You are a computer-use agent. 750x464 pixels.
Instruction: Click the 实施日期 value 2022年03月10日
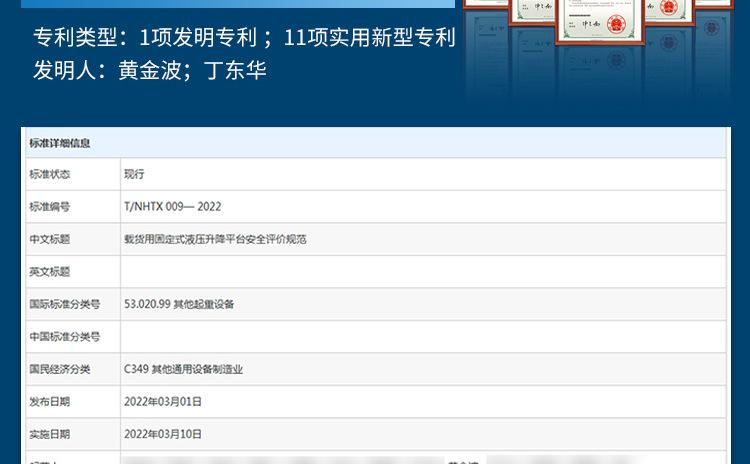(163, 434)
